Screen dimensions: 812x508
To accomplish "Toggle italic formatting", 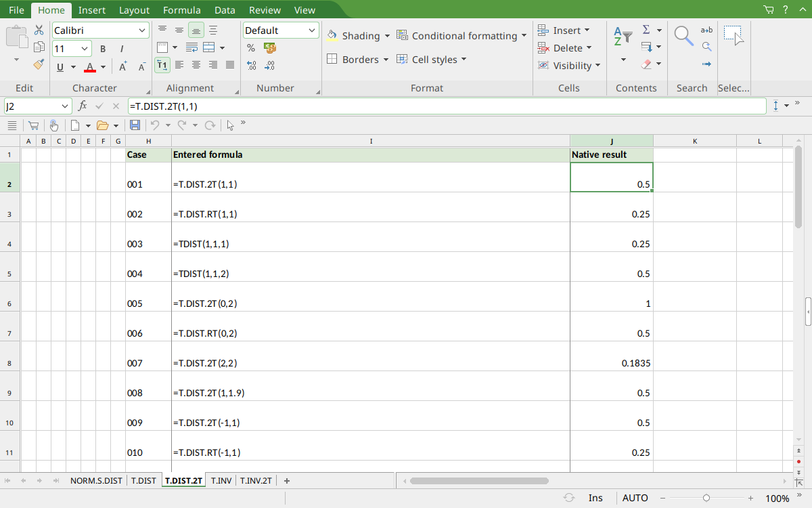I will coord(122,49).
